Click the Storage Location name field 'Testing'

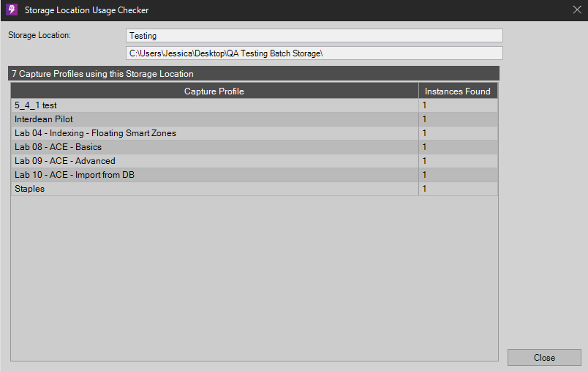click(x=314, y=36)
